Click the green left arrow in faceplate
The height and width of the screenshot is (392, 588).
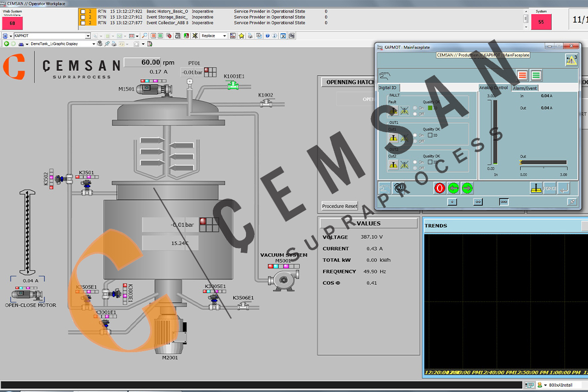pos(453,188)
